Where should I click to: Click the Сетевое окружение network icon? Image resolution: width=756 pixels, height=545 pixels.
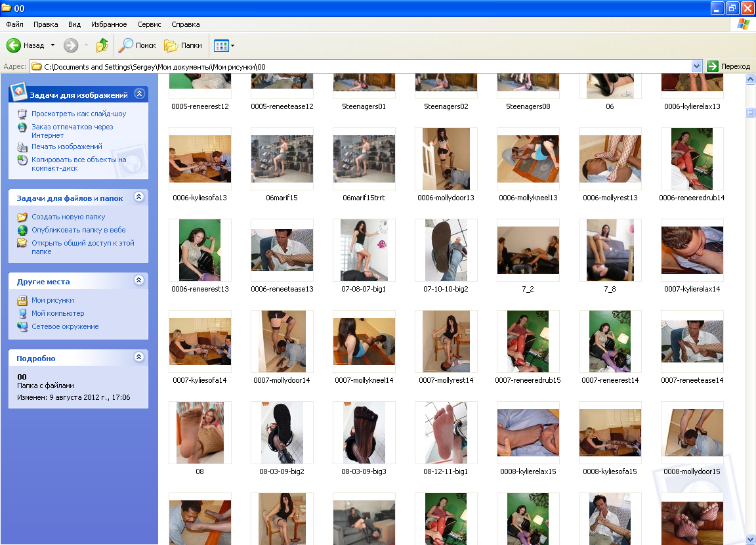click(x=22, y=326)
